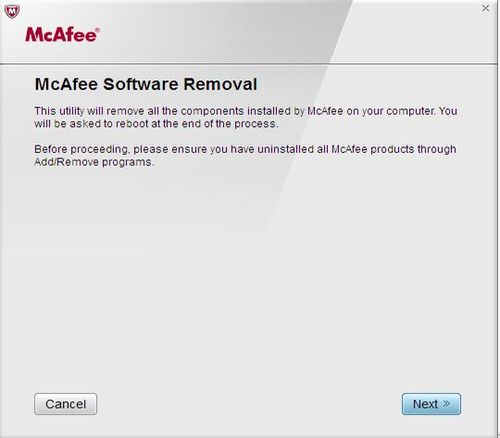The image size is (500, 438).
Task: Click the word 'Removal' in the title
Action: (x=220, y=84)
